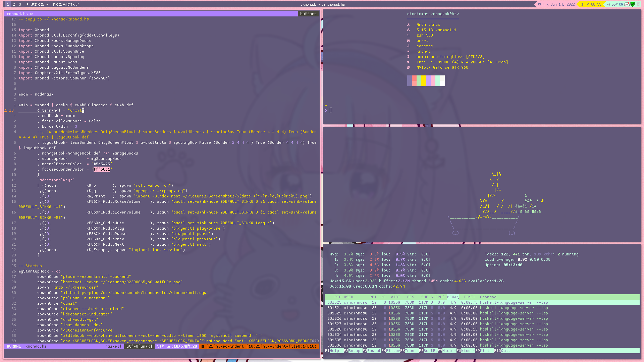The width and height of the screenshot is (644, 362).
Task: Click the warning sign on line 18
Action: point(6,110)
